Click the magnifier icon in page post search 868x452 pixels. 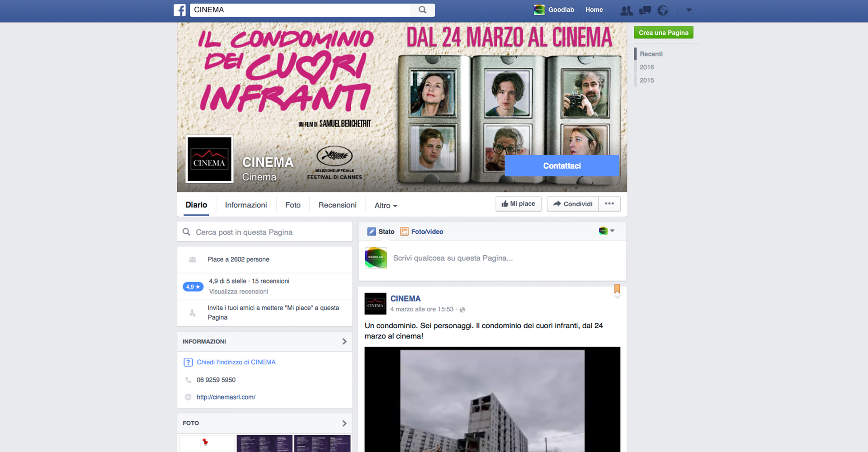pos(186,232)
